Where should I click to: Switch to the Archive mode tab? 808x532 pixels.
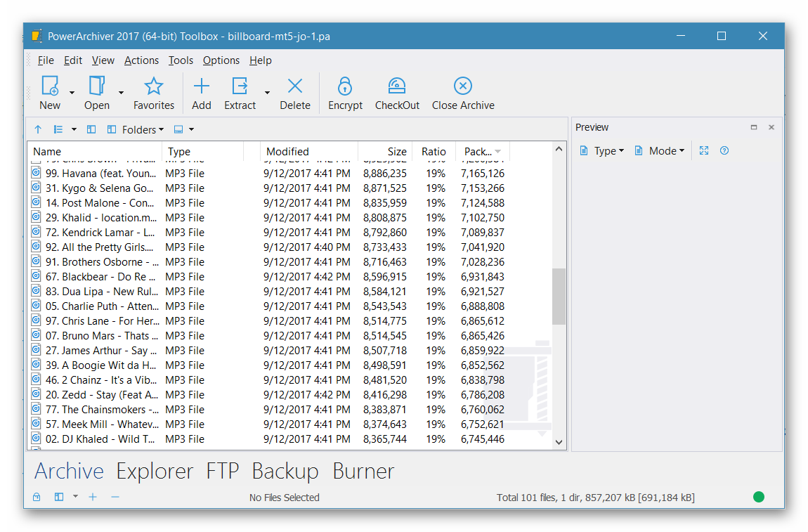click(x=69, y=471)
